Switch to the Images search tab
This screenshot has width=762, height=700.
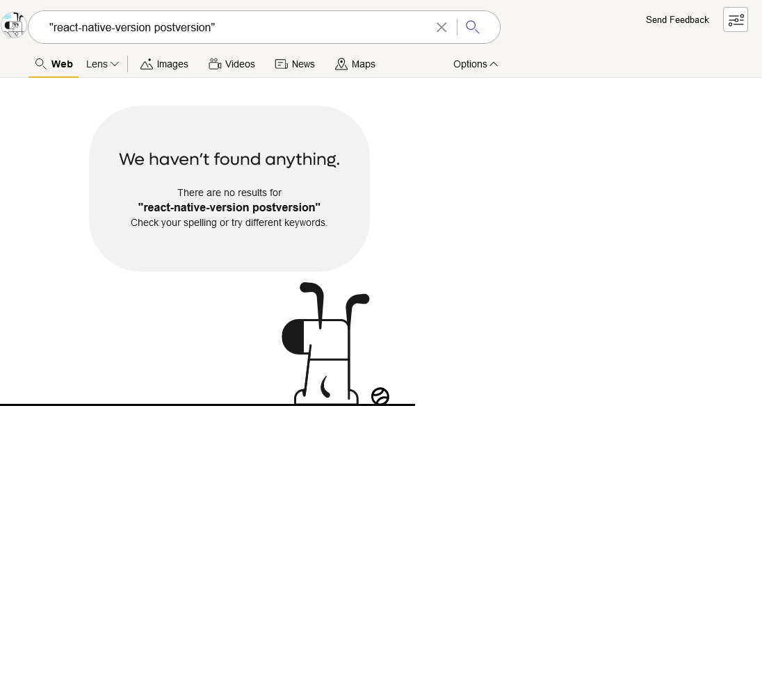164,64
